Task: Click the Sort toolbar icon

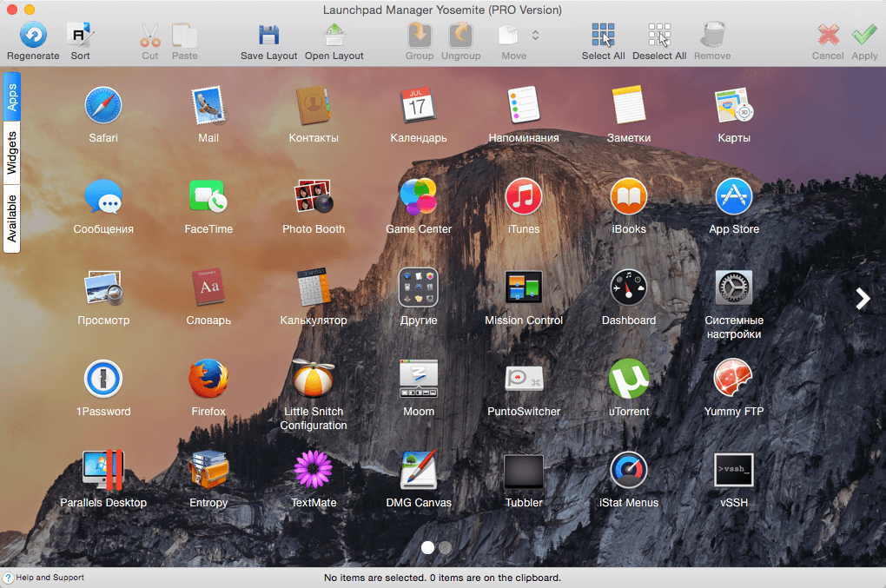Action: click(x=80, y=36)
